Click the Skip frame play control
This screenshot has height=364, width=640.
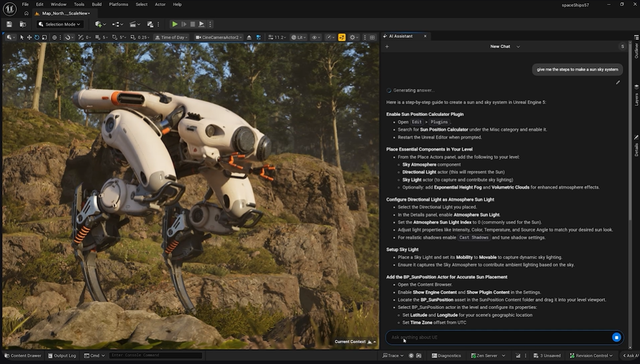184,24
